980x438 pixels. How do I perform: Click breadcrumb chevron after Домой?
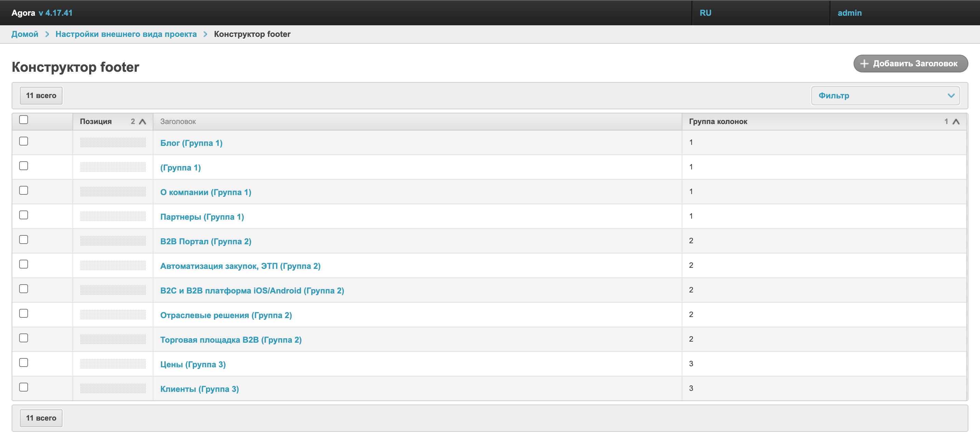pyautogui.click(x=47, y=34)
